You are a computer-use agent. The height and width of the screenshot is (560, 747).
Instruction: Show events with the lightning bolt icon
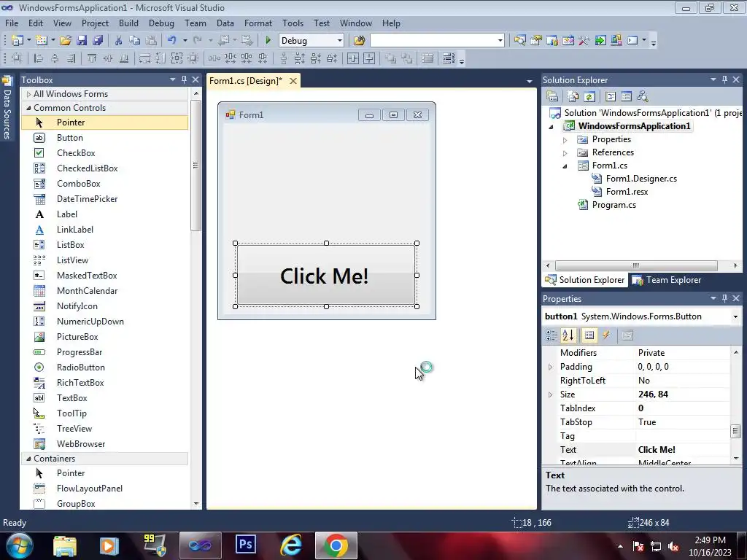click(x=606, y=335)
